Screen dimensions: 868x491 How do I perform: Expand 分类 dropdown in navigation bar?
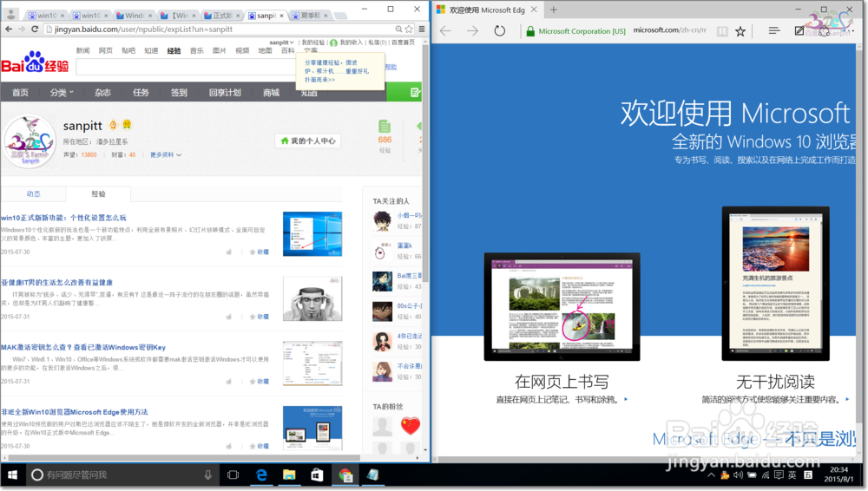pyautogui.click(x=62, y=93)
